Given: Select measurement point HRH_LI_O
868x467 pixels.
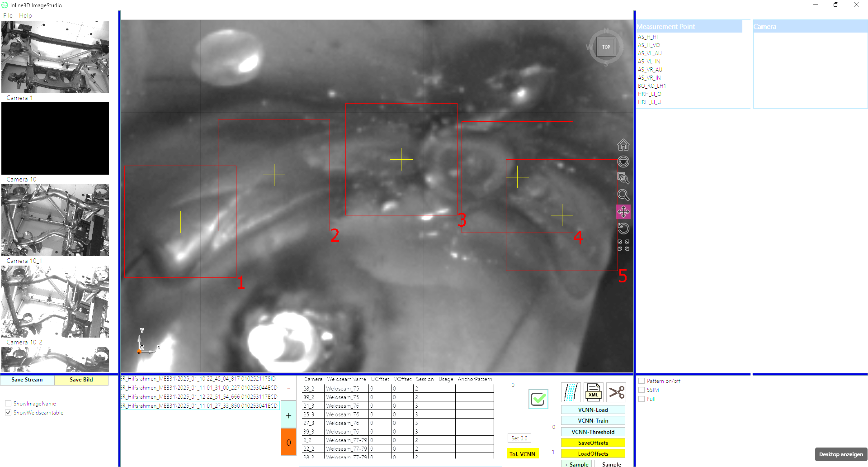Looking at the screenshot, I should tap(649, 94).
